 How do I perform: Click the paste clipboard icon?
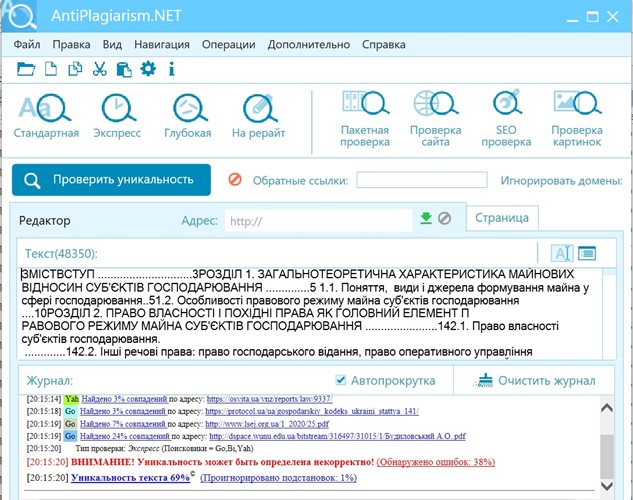[124, 69]
